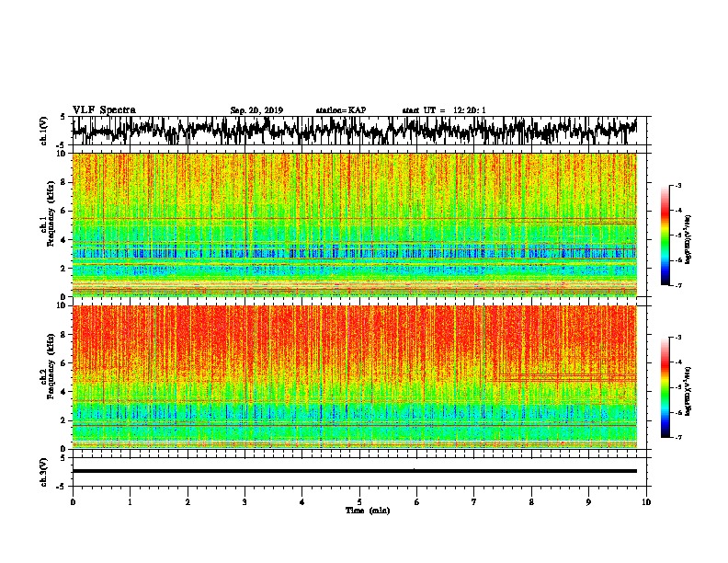Click the time axis tick label "0"
728x563 pixels.
pyautogui.click(x=73, y=502)
